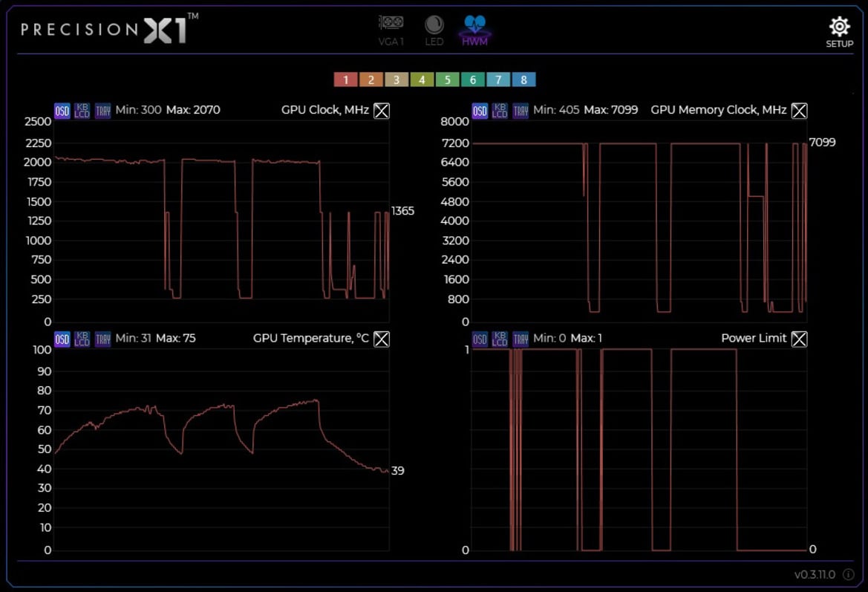This screenshot has width=868, height=592.
Task: Click the Power Limit title
Action: pyautogui.click(x=754, y=338)
